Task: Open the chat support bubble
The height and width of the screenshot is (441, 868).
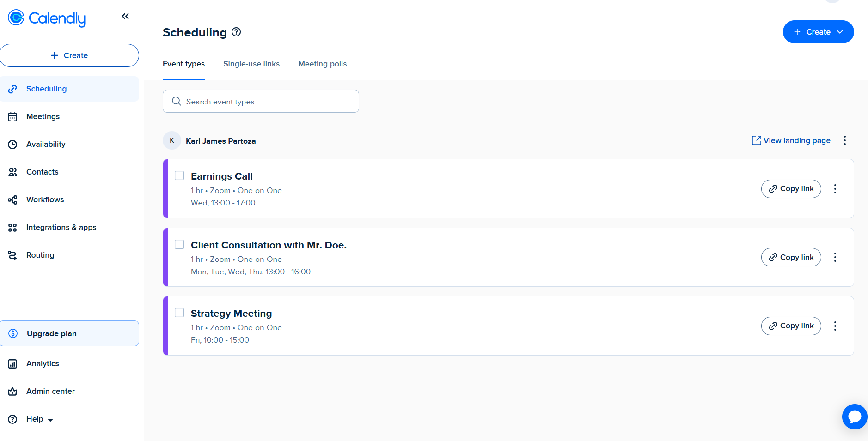Action: click(854, 417)
